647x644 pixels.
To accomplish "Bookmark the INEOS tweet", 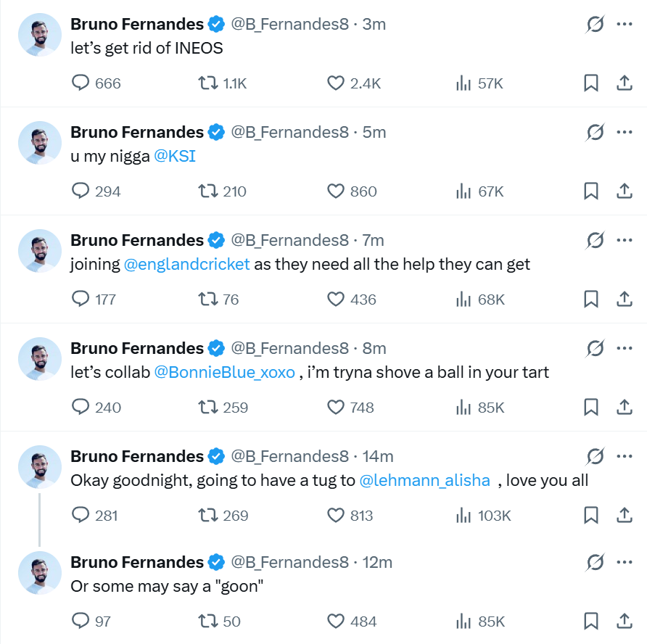I will coord(591,83).
